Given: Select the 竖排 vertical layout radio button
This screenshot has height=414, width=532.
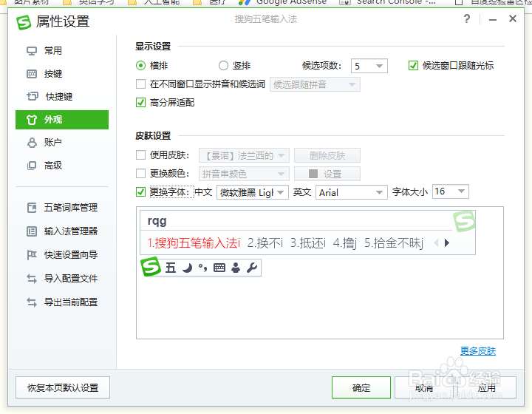Looking at the screenshot, I should (223, 66).
